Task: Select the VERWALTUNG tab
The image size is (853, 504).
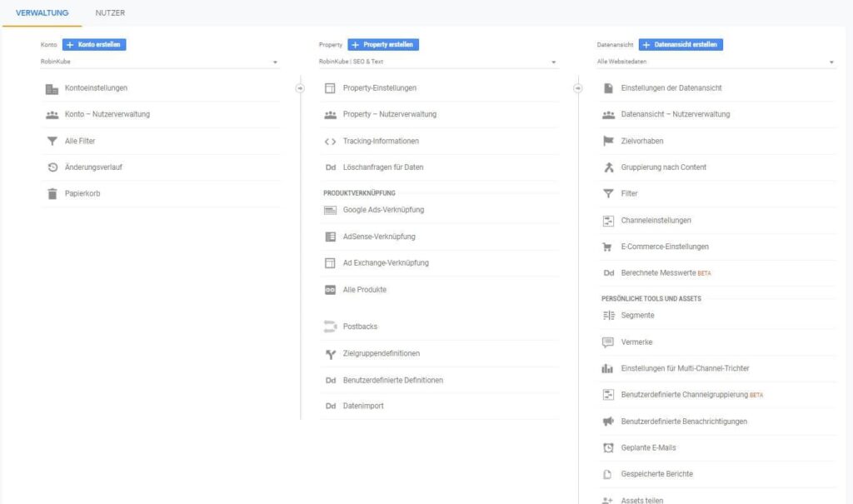Action: point(42,13)
